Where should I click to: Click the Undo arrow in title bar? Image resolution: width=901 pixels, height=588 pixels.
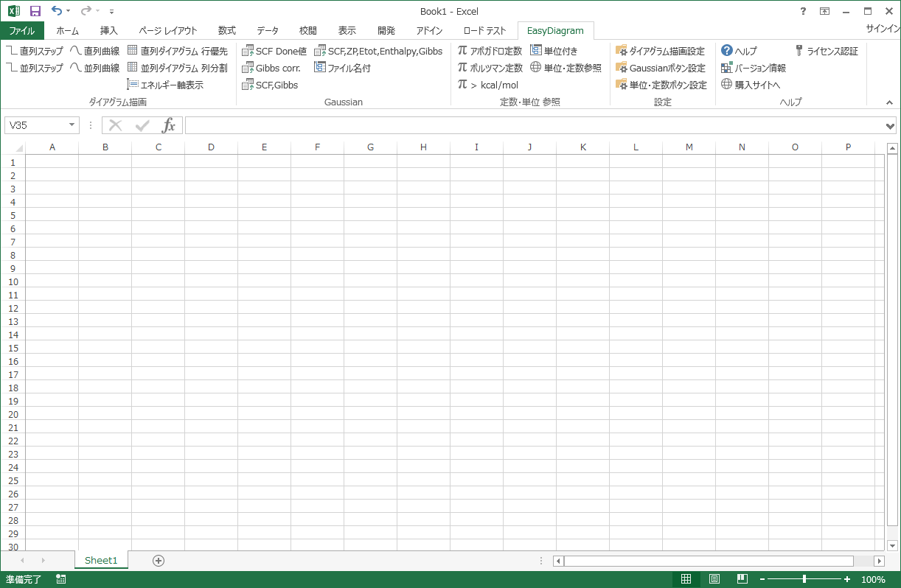57,11
